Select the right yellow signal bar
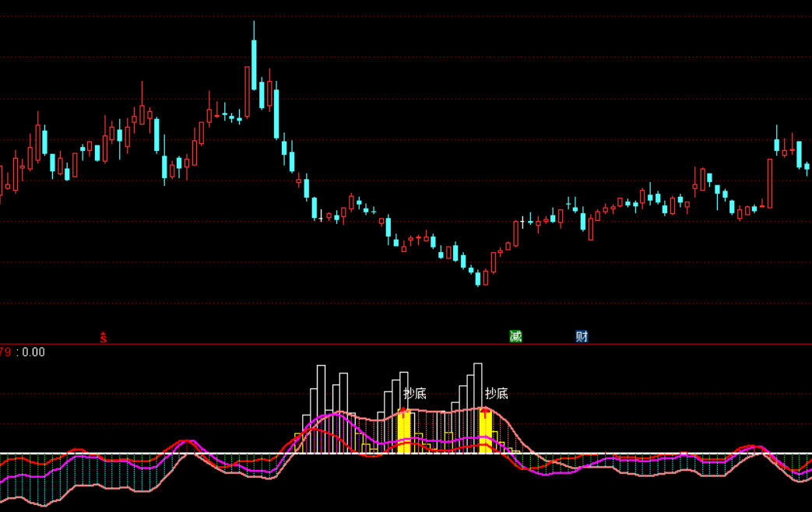The image size is (812, 512). (x=486, y=433)
